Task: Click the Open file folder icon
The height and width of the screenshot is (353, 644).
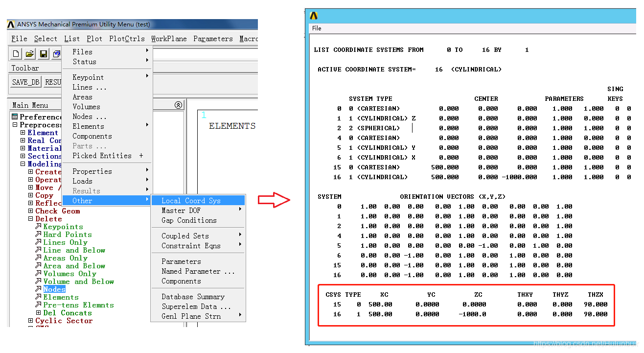Action: (30, 53)
